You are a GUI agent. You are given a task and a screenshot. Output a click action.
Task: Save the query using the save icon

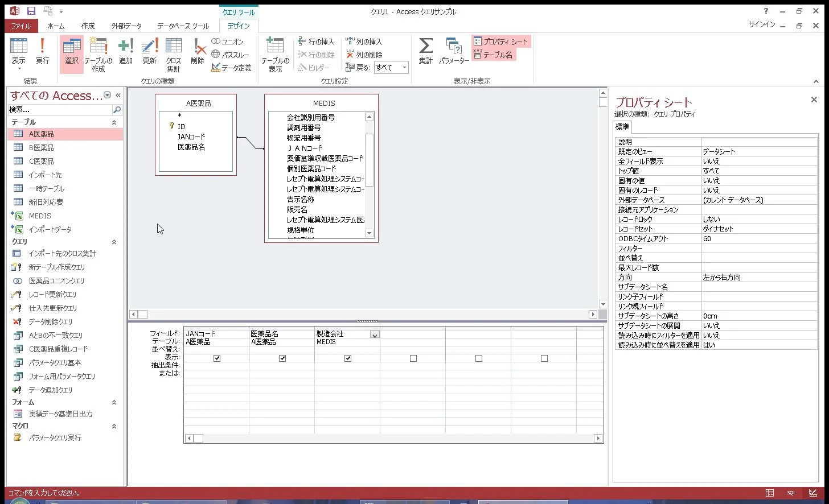(x=31, y=11)
